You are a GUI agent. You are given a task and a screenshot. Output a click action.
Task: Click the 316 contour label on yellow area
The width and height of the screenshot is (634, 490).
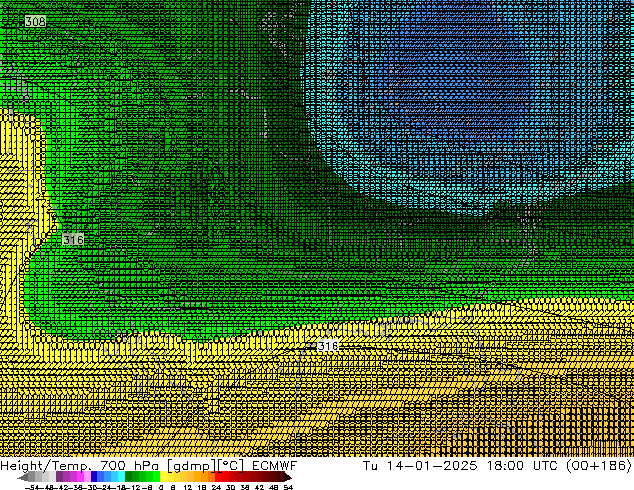coord(328,346)
